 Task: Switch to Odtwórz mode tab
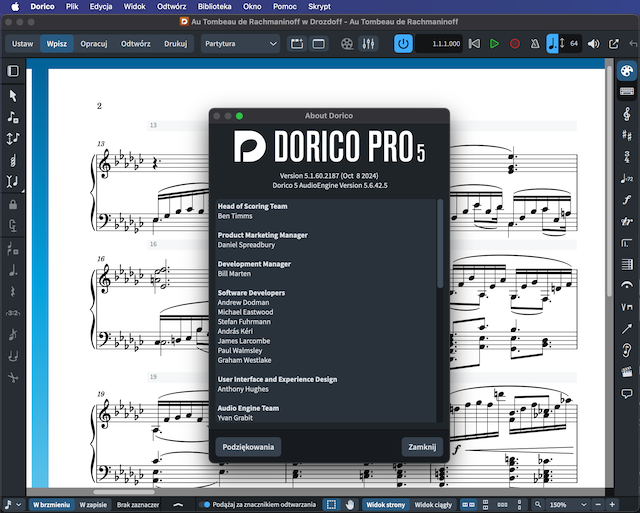pyautogui.click(x=136, y=44)
